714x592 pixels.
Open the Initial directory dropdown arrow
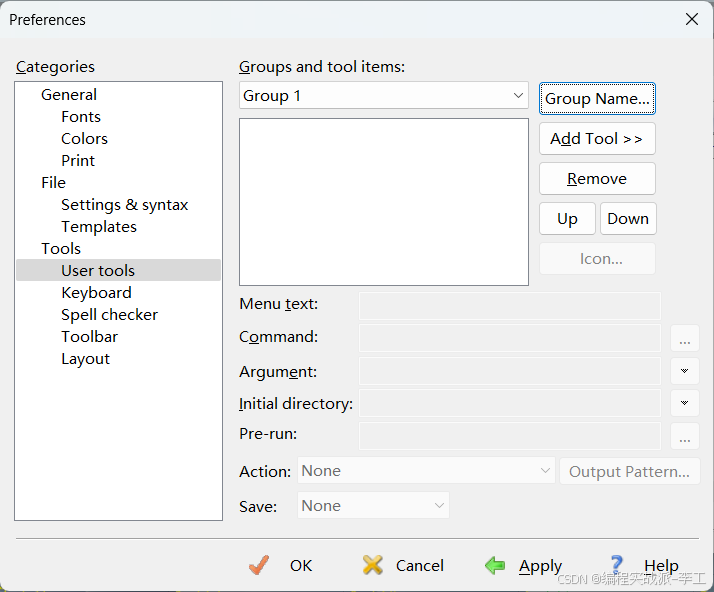pyautogui.click(x=684, y=403)
